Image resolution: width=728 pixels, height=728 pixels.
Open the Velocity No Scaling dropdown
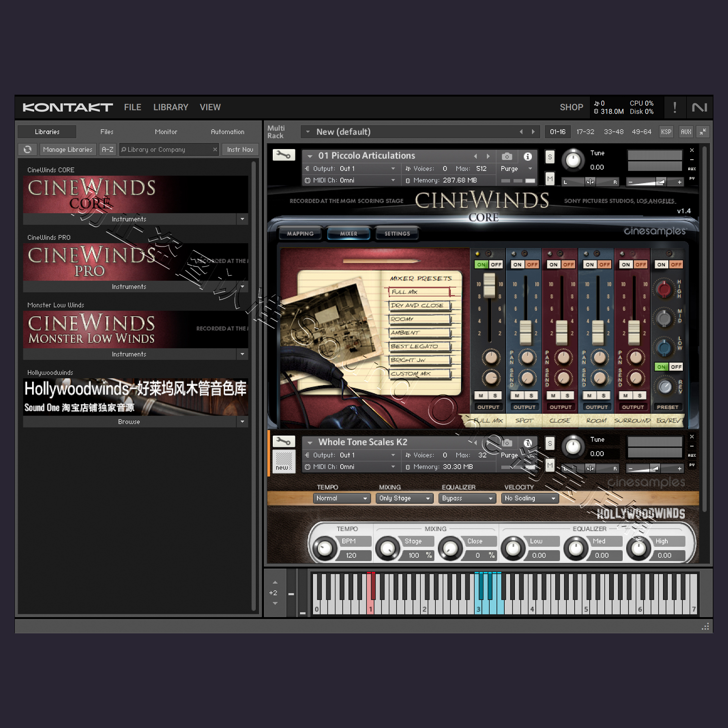click(x=530, y=498)
